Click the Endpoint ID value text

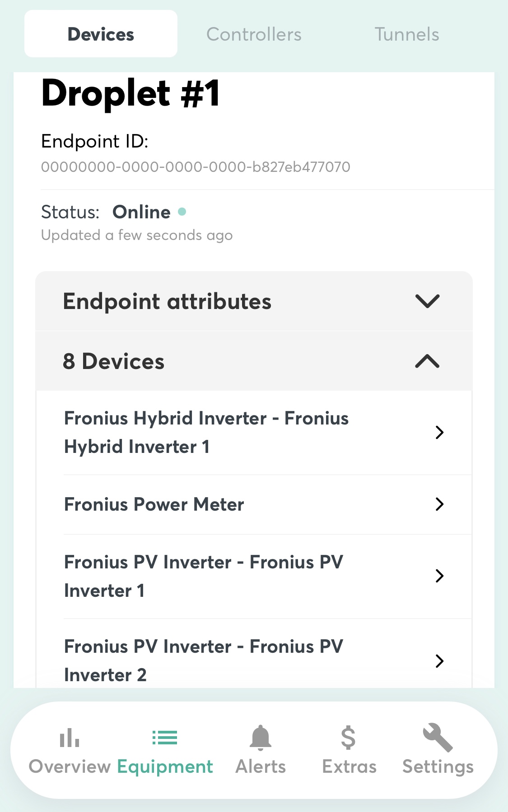point(196,167)
